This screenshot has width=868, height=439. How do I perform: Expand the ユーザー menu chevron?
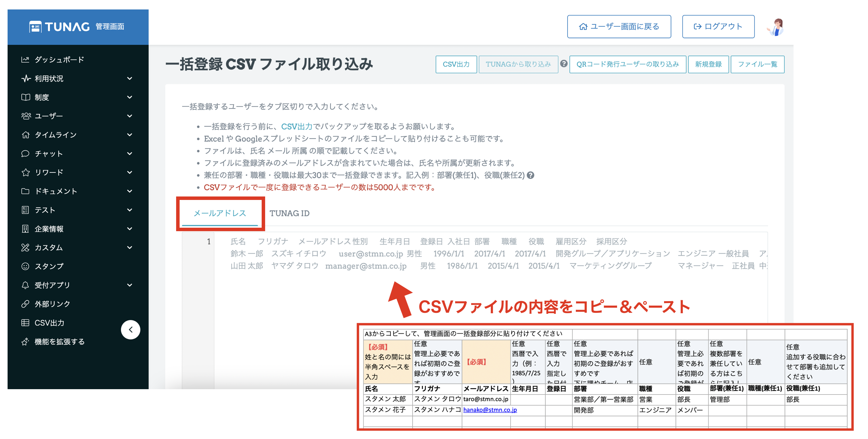(129, 116)
